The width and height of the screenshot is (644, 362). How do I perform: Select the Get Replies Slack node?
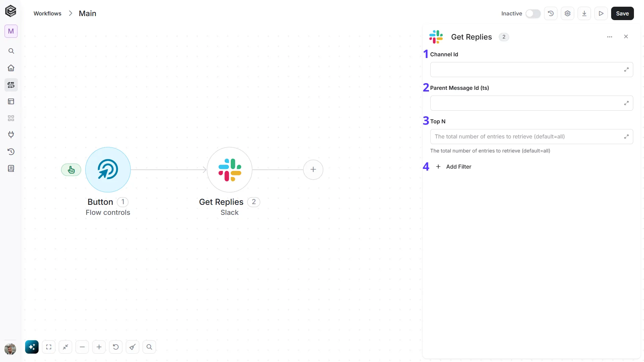(229, 170)
